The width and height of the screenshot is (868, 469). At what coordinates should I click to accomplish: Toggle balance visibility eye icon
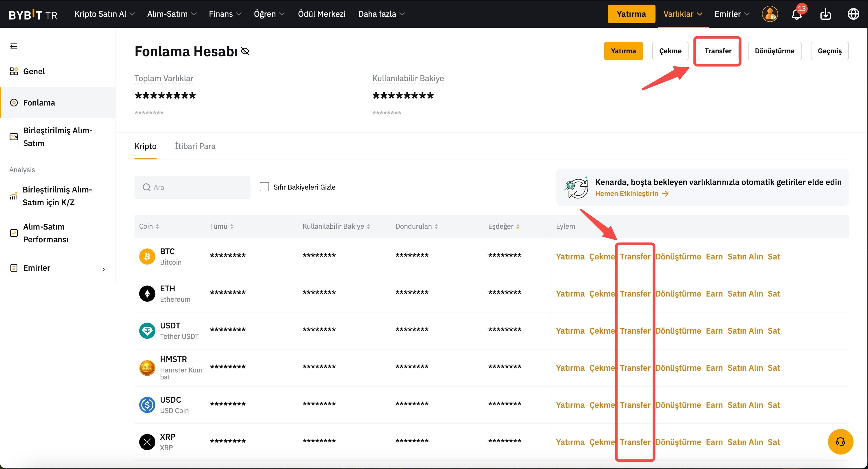tap(245, 52)
